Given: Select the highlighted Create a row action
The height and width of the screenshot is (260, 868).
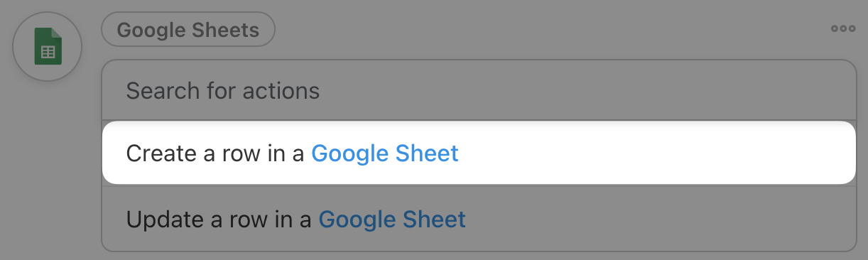Looking at the screenshot, I should pyautogui.click(x=479, y=153).
